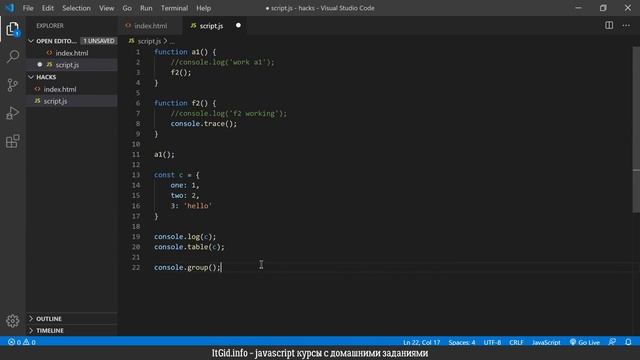Click the EXPLORER panel title
The height and width of the screenshot is (360, 640).
coord(50,26)
